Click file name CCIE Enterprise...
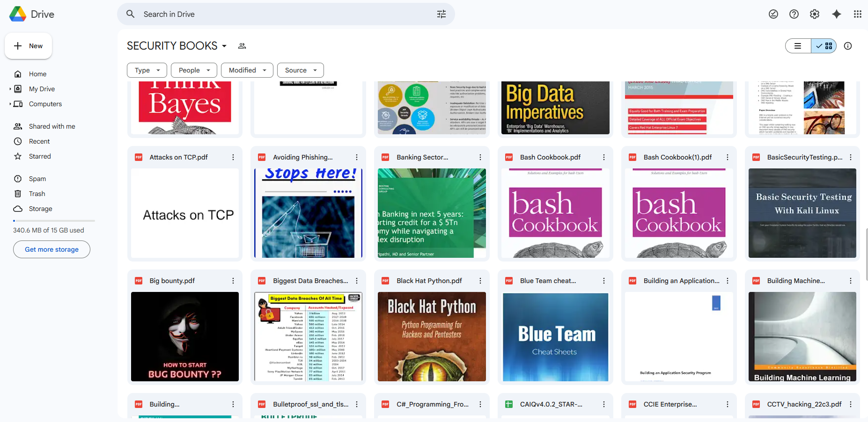The image size is (868, 422). point(670,404)
